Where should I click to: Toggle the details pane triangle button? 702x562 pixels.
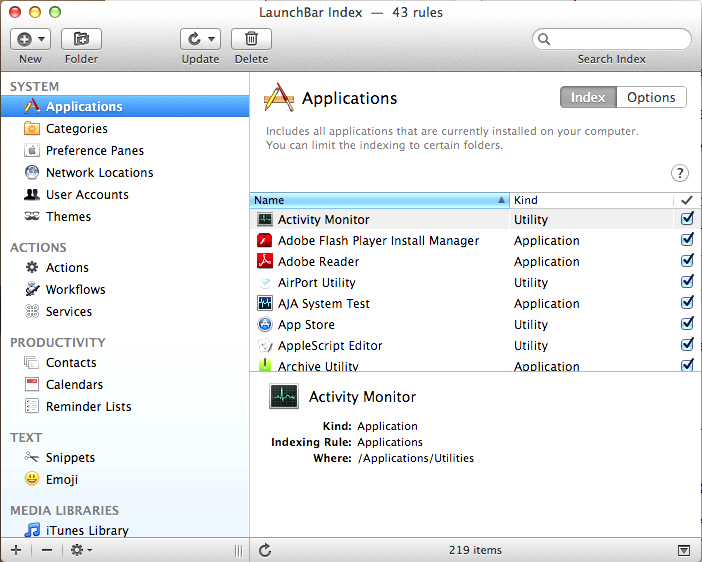(684, 550)
